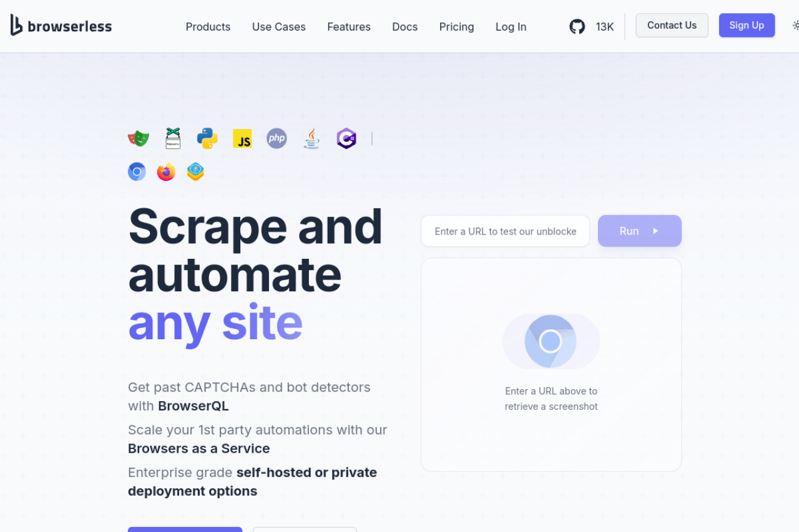Viewport: 799px width, 532px height.
Task: Click the Sign Up button
Action: tap(747, 26)
